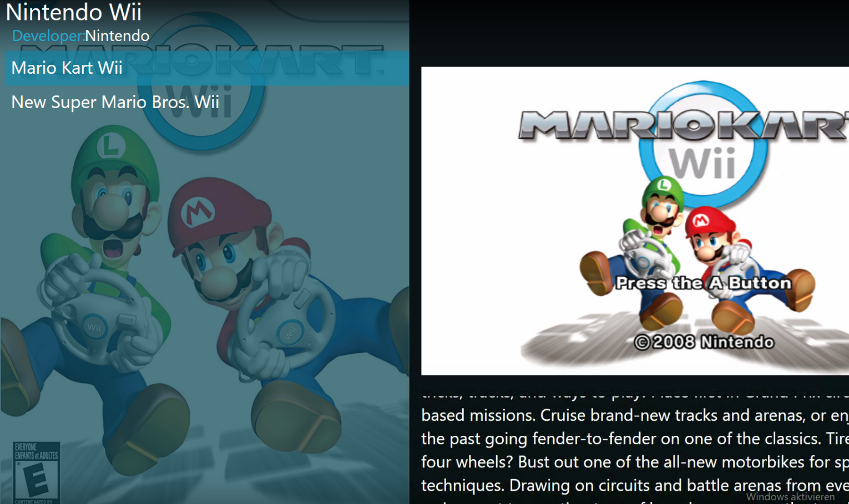The width and height of the screenshot is (849, 504).
Task: Click the 'Press the A Button' text
Action: pos(704,283)
